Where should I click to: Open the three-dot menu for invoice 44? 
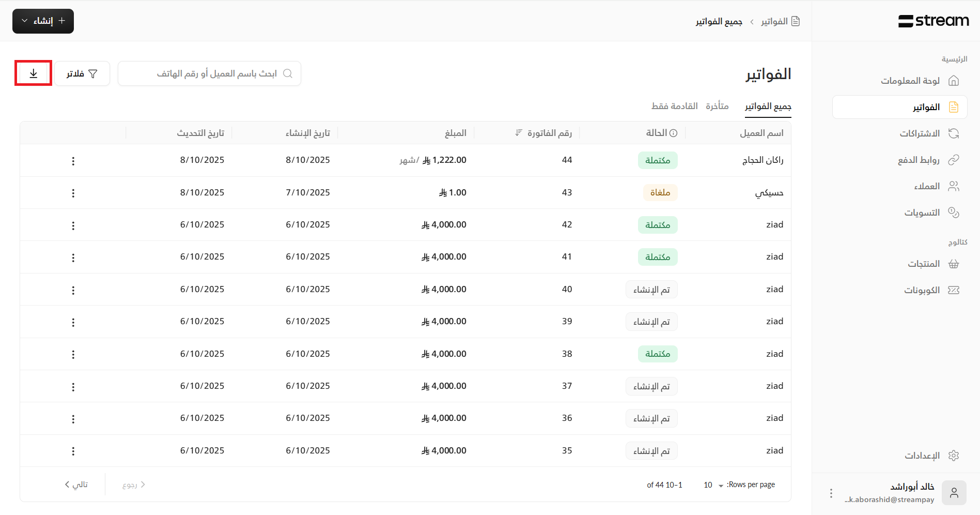73,161
